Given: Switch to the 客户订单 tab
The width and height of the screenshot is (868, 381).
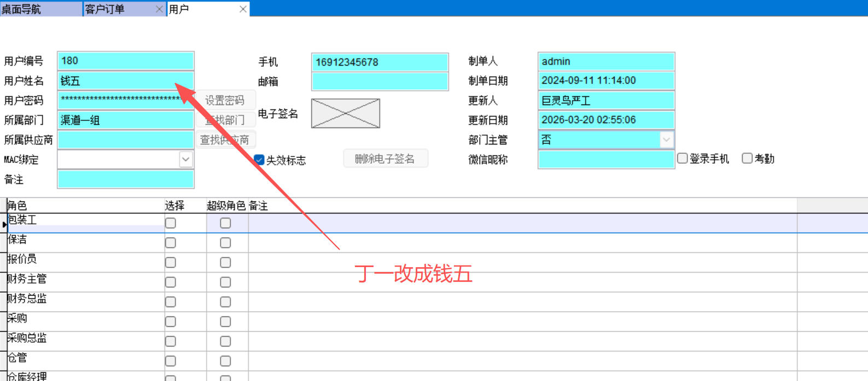Looking at the screenshot, I should 105,9.
